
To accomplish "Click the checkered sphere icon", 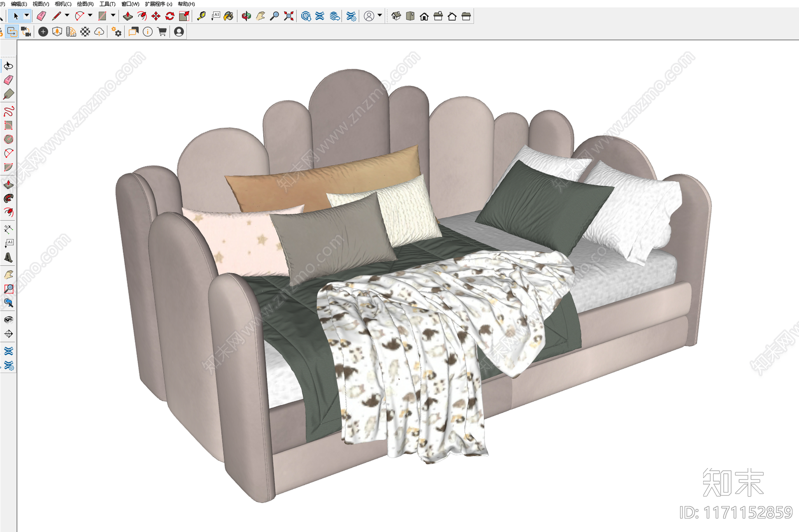I will pyautogui.click(x=85, y=32).
